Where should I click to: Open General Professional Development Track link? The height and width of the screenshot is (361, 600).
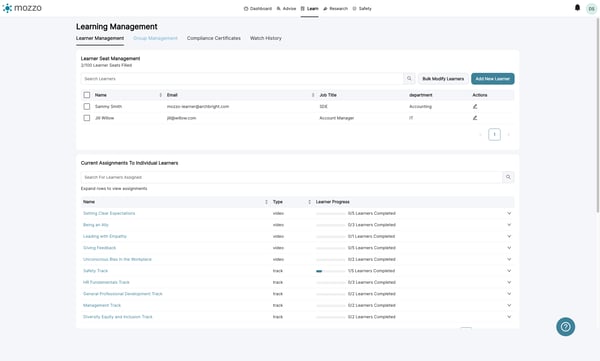click(x=123, y=294)
